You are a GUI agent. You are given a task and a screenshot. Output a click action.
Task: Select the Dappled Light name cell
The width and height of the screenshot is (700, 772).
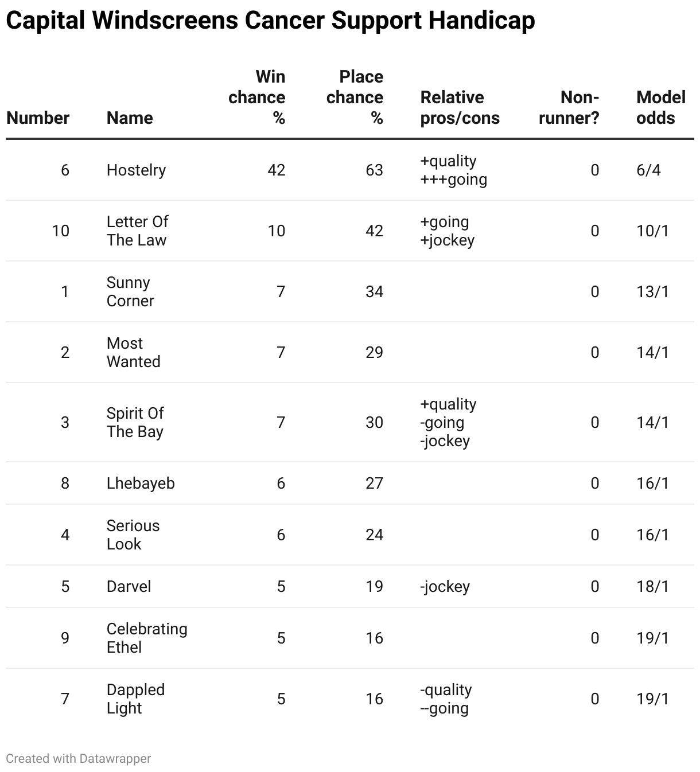pos(135,699)
